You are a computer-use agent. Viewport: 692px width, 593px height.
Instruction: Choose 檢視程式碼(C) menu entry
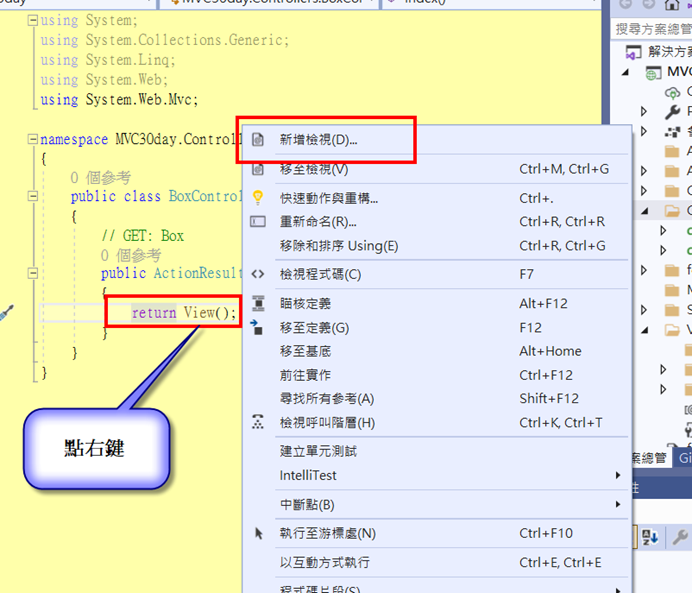pos(437,274)
